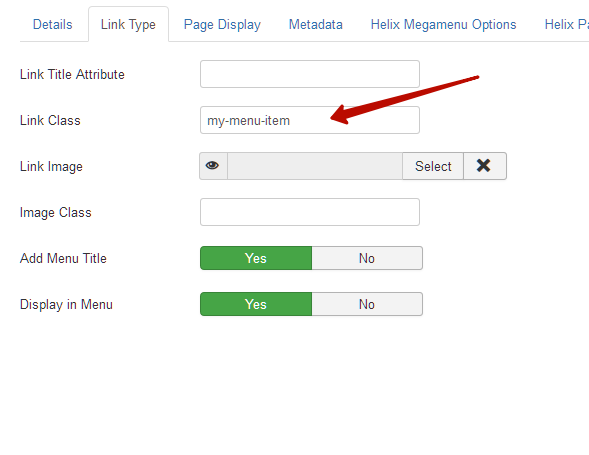The height and width of the screenshot is (455, 589).
Task: Click the Display in Menu label
Action: 66,304
